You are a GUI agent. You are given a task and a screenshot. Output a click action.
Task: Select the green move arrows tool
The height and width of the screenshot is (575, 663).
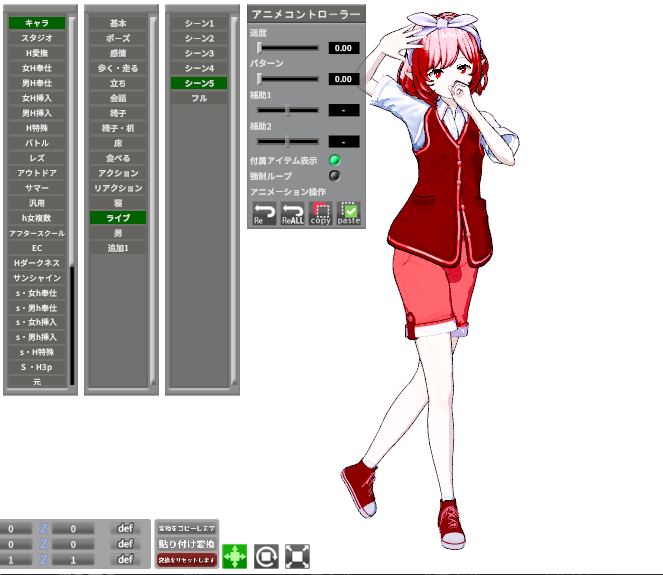[x=234, y=556]
